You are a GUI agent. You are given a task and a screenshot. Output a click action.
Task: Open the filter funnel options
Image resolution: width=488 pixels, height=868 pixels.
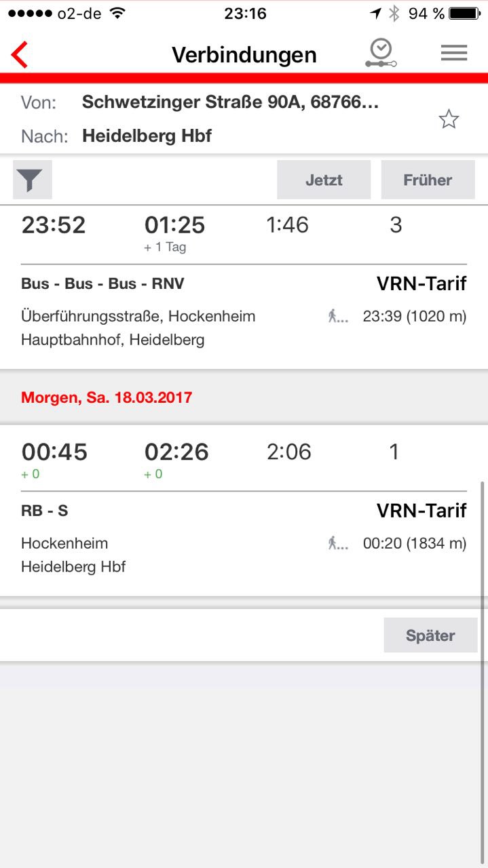click(x=32, y=180)
